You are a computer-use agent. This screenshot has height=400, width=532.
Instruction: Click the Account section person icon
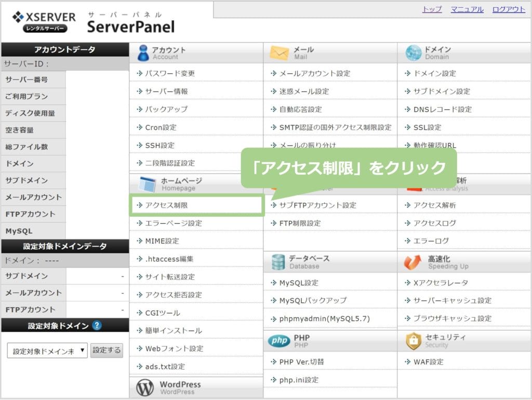(x=143, y=53)
